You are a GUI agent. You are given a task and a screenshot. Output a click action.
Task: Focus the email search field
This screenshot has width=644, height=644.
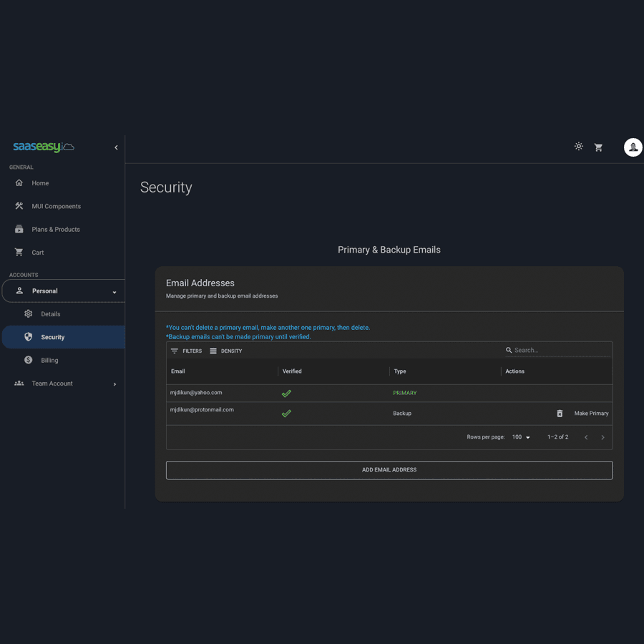tap(558, 351)
